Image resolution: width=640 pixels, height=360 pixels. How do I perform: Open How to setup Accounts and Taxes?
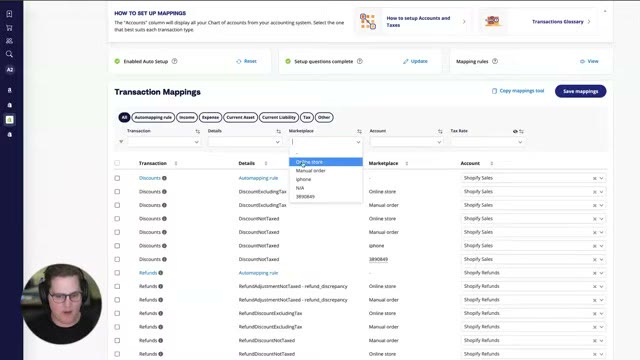(413, 22)
